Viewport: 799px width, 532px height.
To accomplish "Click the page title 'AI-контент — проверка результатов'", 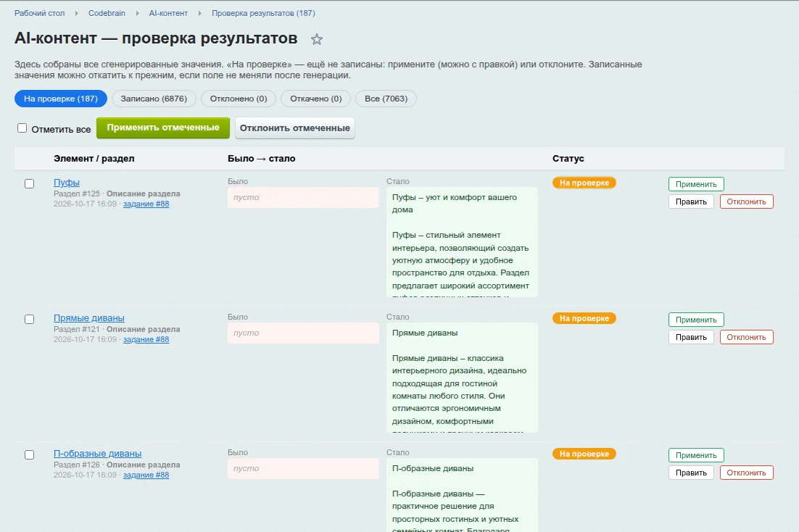I will (x=156, y=38).
